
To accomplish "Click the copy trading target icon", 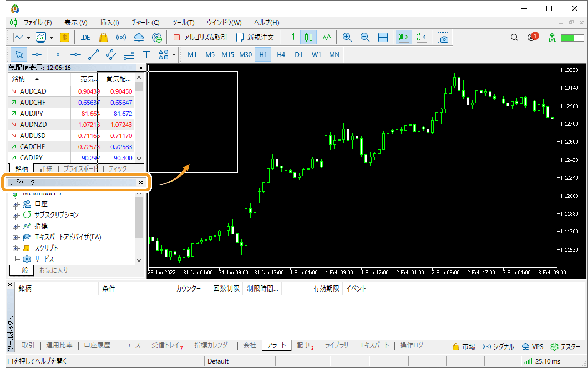I will click(157, 37).
